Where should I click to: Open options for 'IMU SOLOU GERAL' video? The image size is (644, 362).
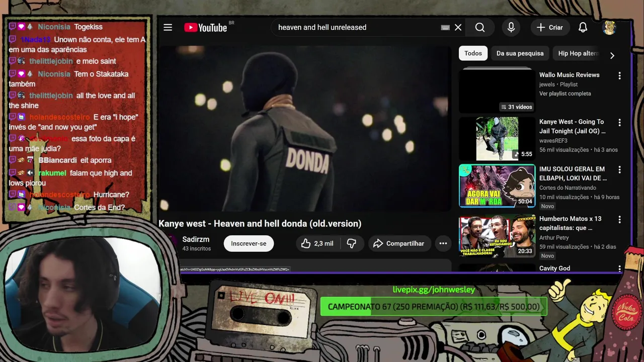[x=619, y=170]
